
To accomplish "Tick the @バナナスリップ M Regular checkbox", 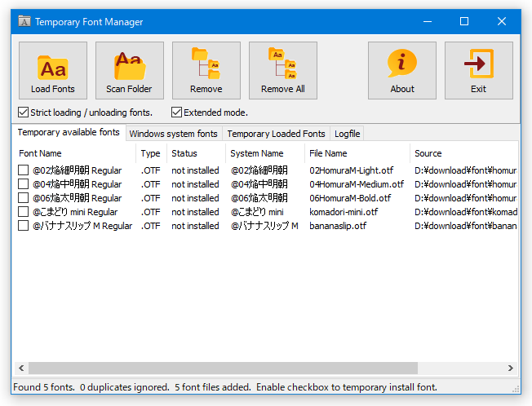I will click(23, 226).
